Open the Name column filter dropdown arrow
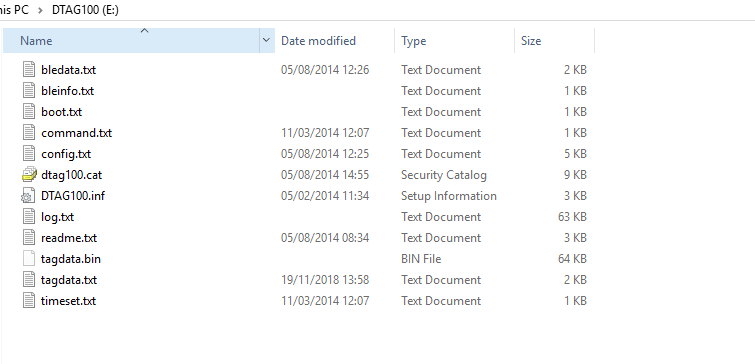This screenshot has width=755, height=364. pyautogui.click(x=267, y=41)
